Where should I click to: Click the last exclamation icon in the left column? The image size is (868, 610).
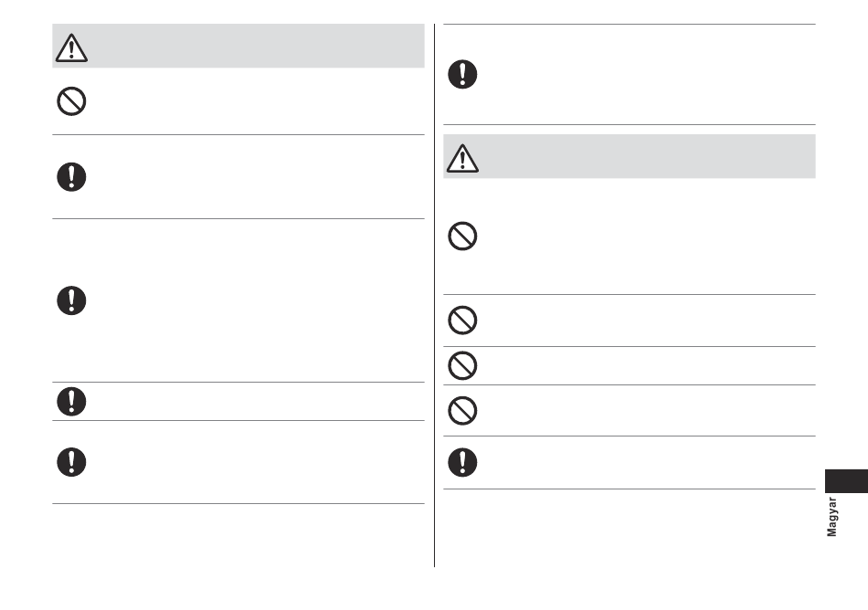(71, 462)
